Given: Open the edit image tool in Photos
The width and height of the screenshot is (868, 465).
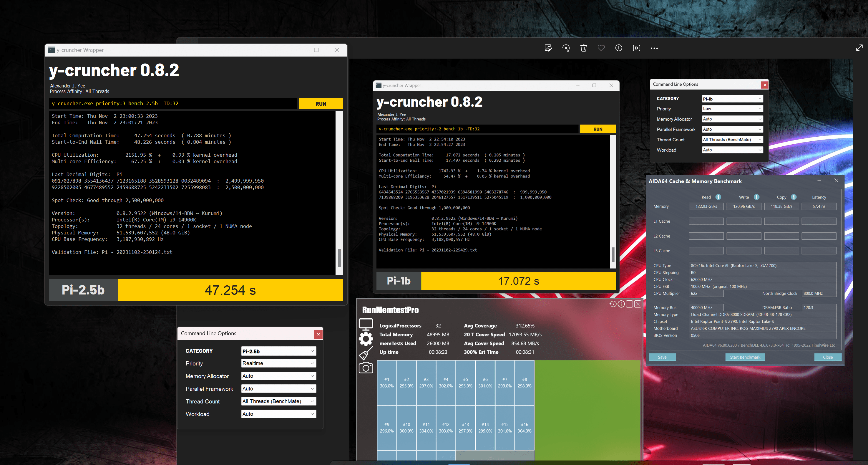Looking at the screenshot, I should 548,48.
